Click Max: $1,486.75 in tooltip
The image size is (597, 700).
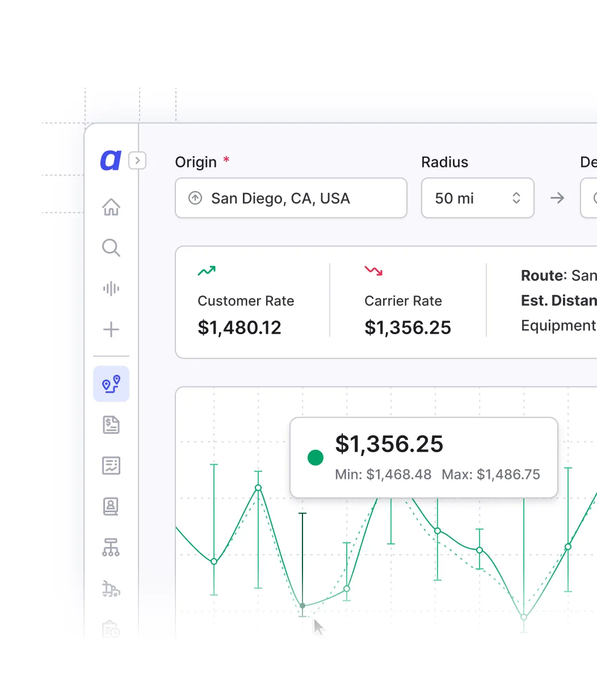491,474
